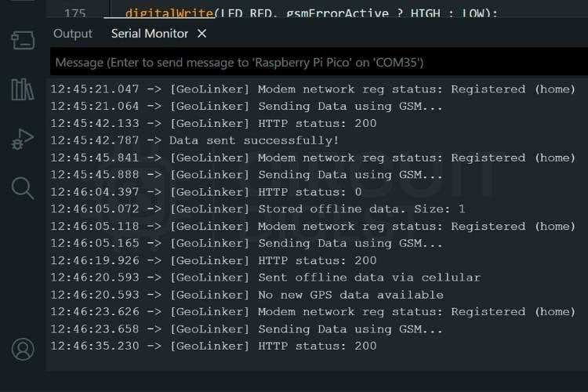
Task: Select the Serial Monitor tab
Action: (x=150, y=34)
